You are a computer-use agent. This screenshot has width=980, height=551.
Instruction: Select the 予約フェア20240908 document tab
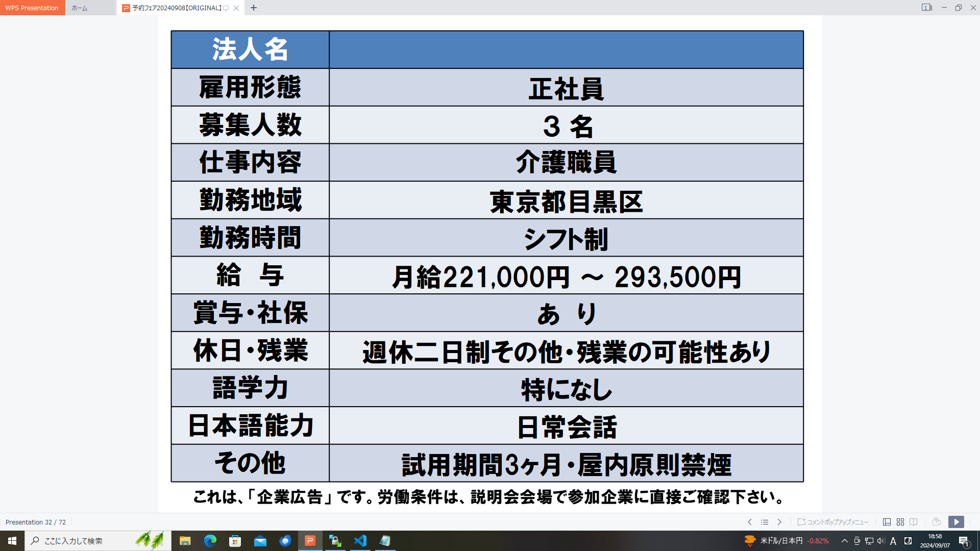177,8
